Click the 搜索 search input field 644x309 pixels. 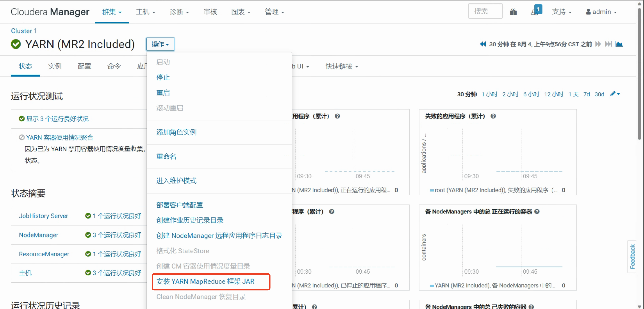(485, 11)
